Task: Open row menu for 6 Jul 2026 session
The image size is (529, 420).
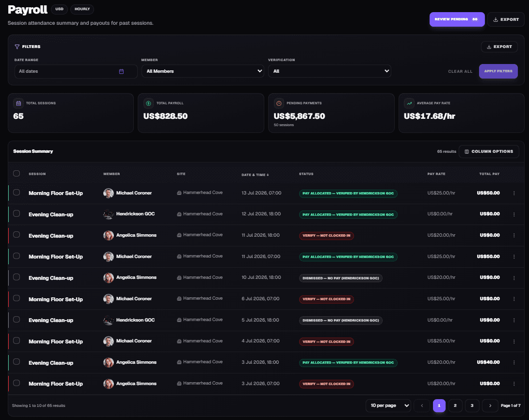Action: click(514, 299)
